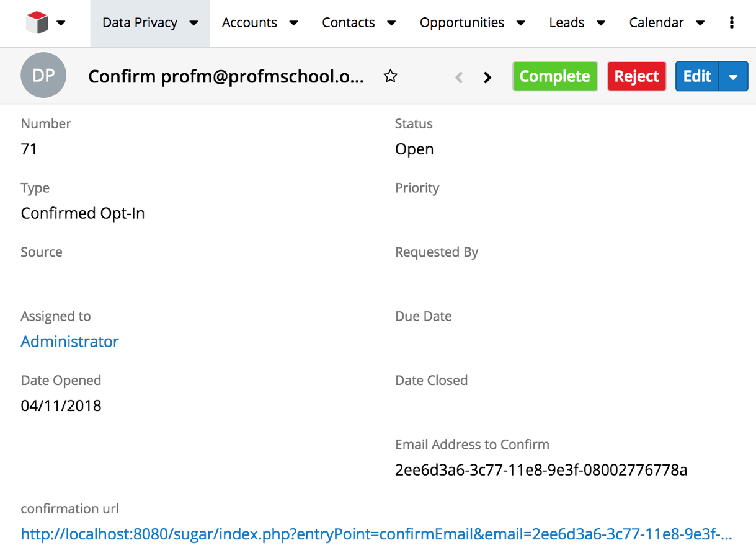Expand the Opportunities dropdown arrow
The width and height of the screenshot is (756, 558).
[x=521, y=24]
